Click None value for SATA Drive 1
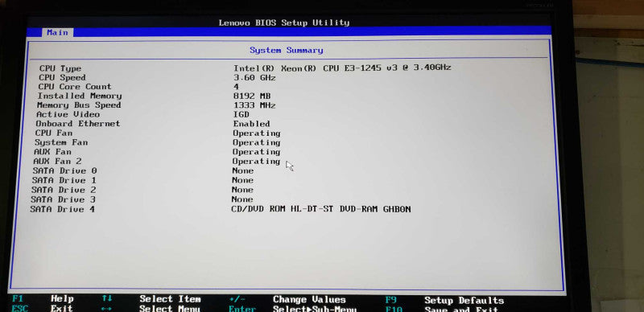Viewport: 644px width, 312px height. coord(242,180)
